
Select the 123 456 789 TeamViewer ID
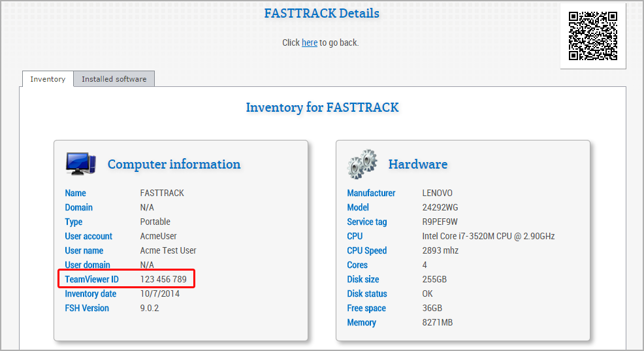point(163,280)
